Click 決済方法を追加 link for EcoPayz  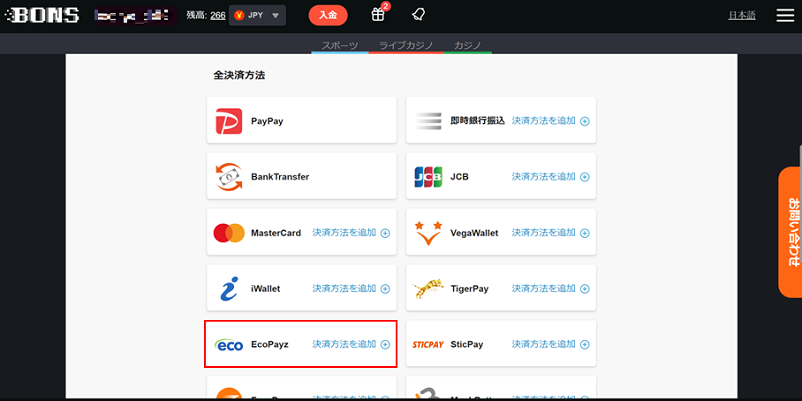pos(344,344)
